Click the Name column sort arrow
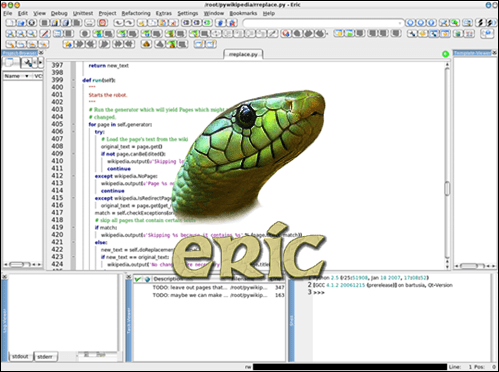Screen dimensions: 499x372 [27, 76]
